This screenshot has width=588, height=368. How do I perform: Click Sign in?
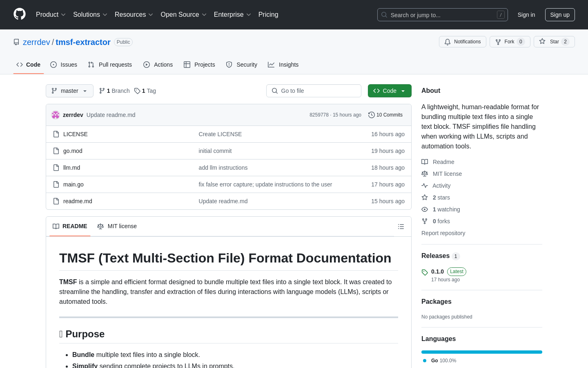point(526,15)
